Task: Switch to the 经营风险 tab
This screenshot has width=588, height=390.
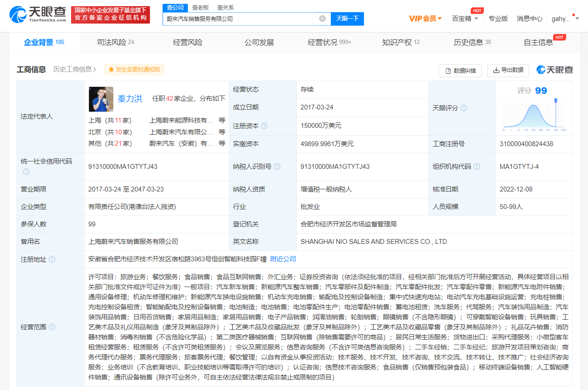Action: click(x=188, y=42)
